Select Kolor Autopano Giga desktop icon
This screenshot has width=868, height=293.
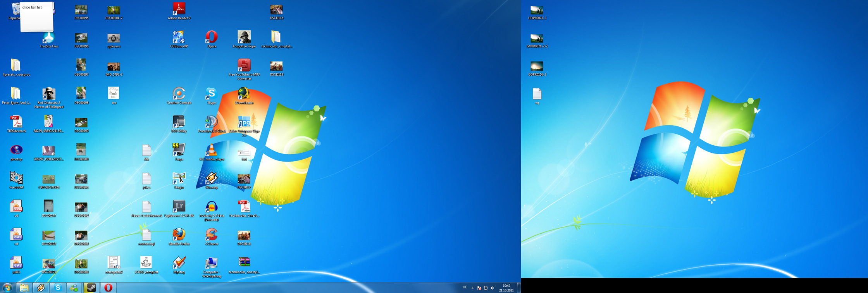pyautogui.click(x=244, y=126)
